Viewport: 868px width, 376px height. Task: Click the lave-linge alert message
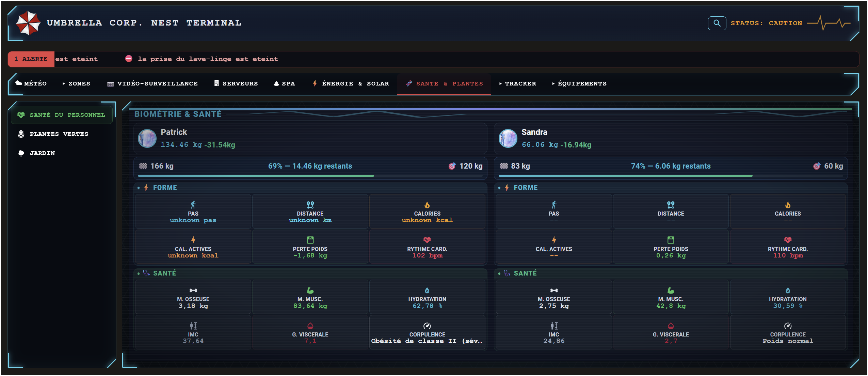[x=208, y=59]
